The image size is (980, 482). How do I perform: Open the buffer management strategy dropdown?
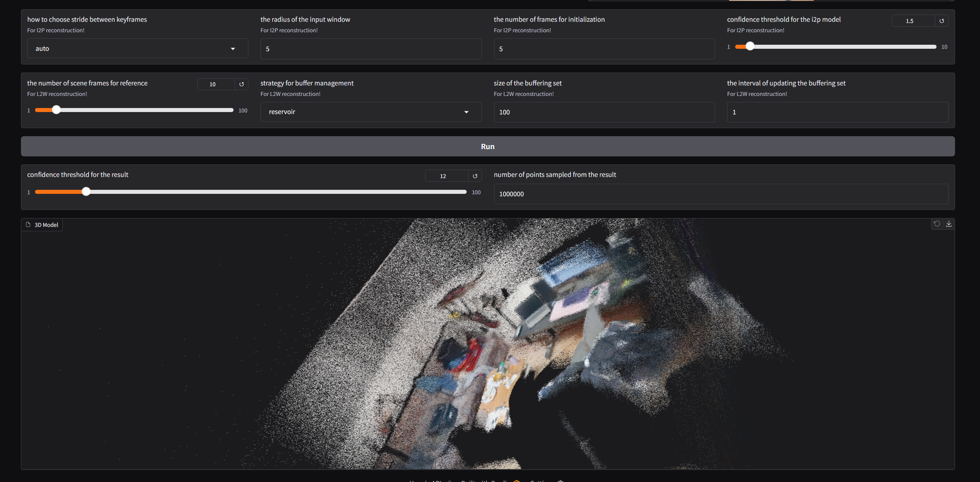(x=371, y=112)
